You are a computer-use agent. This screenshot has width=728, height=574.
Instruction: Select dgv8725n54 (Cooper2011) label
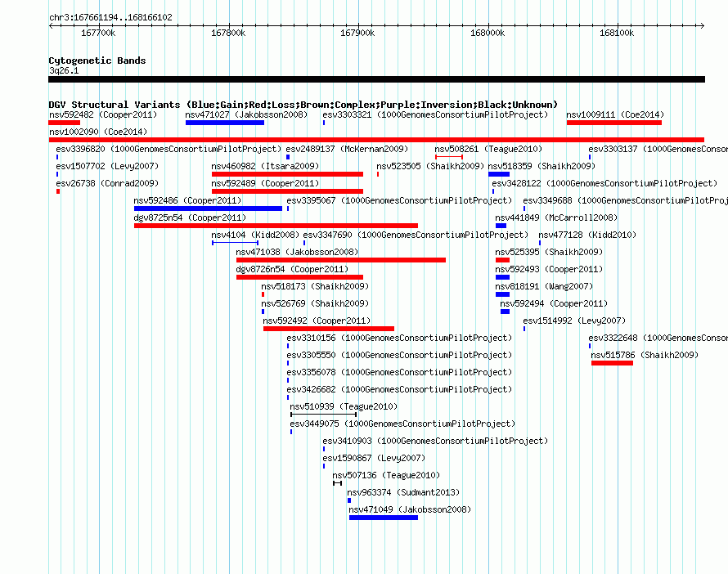coord(190,217)
